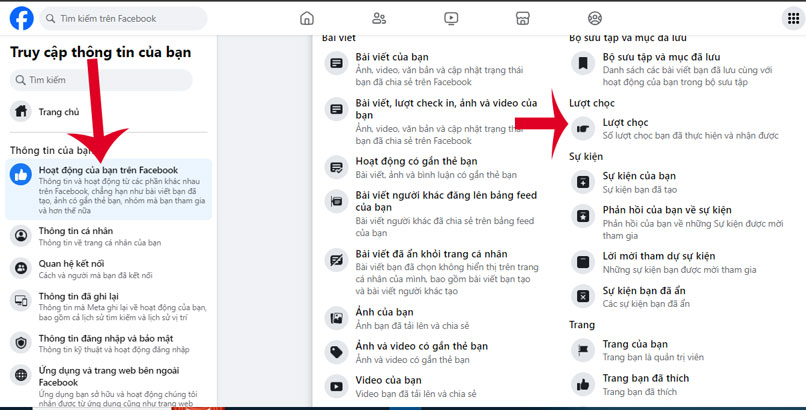Open Thông tin đã ghi lại section

[108, 306]
